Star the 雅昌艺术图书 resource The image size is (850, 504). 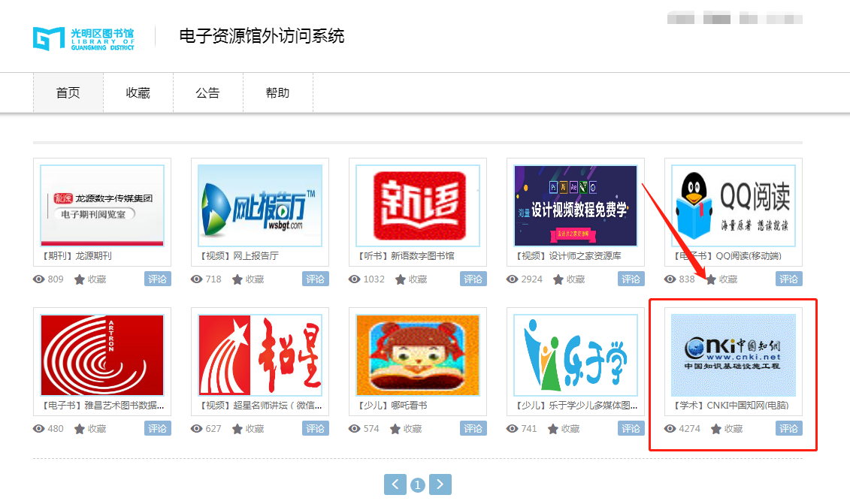click(x=80, y=429)
